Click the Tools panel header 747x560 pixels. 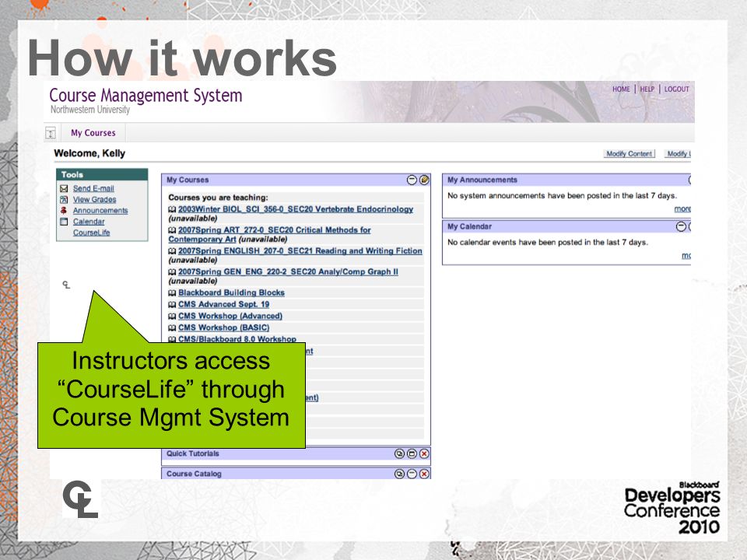click(x=102, y=175)
